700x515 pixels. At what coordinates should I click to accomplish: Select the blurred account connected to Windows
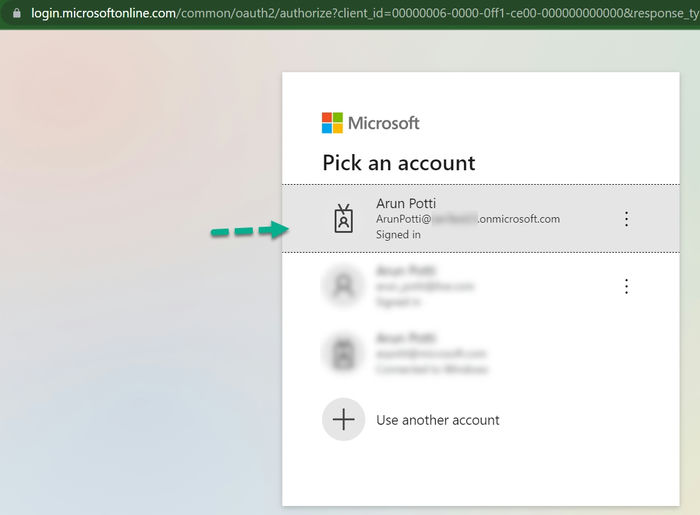[481, 353]
